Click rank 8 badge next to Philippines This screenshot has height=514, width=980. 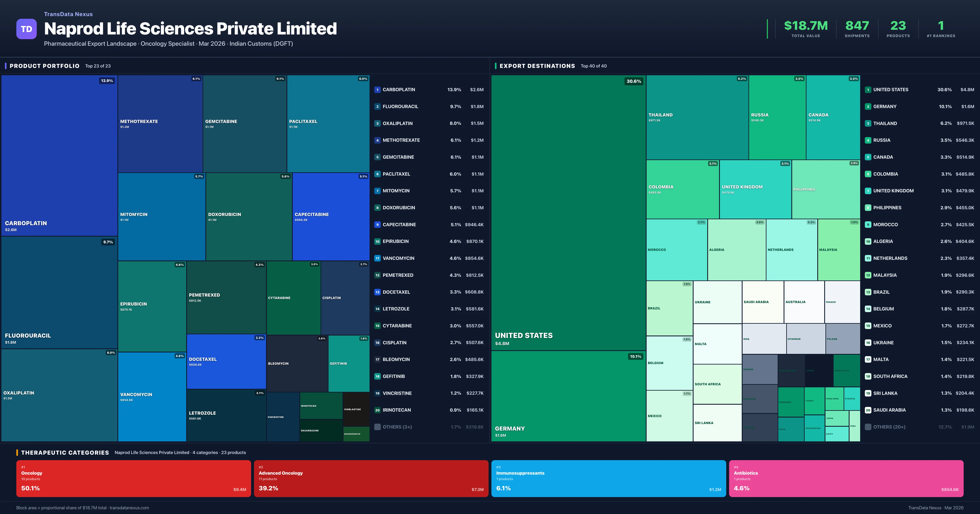[x=868, y=208]
